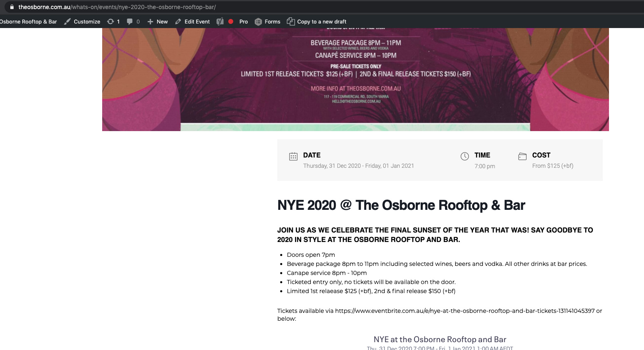Screen dimensions: 644x350
Task: Open the New content menu in admin bar
Action: coord(158,21)
